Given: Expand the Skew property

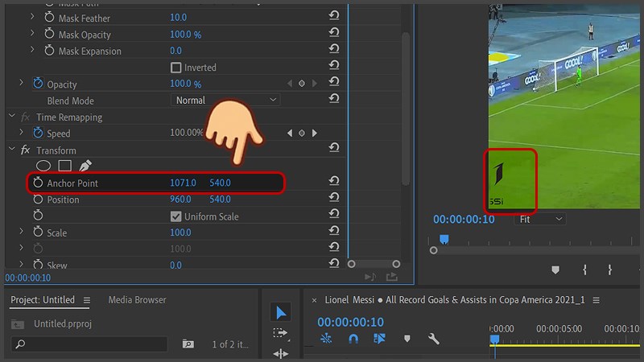Looking at the screenshot, I should click(21, 264).
